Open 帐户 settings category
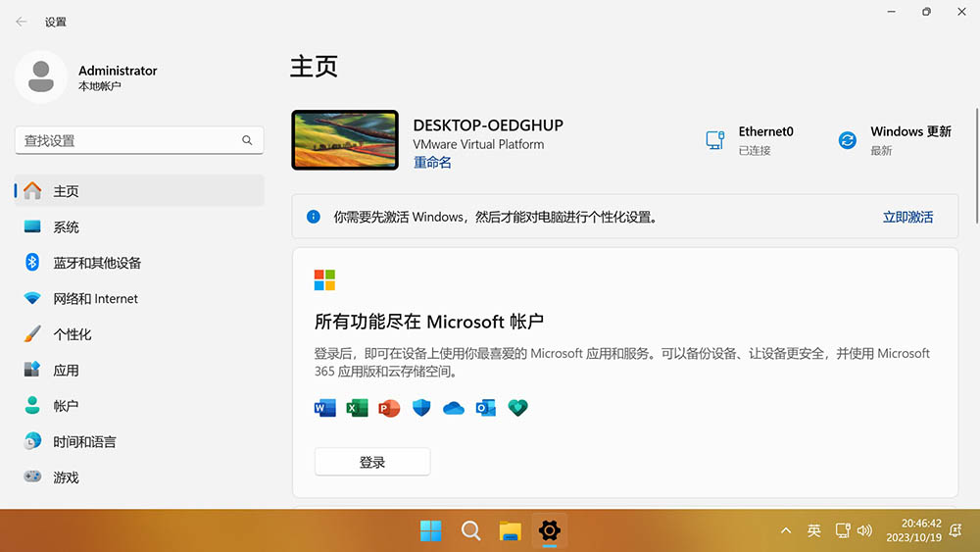 point(139,406)
